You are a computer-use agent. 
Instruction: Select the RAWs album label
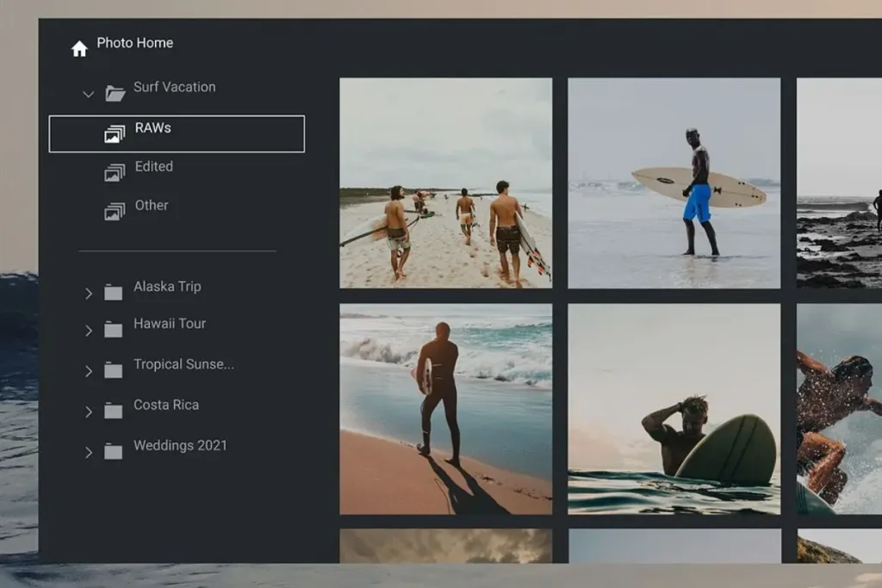[x=153, y=128]
